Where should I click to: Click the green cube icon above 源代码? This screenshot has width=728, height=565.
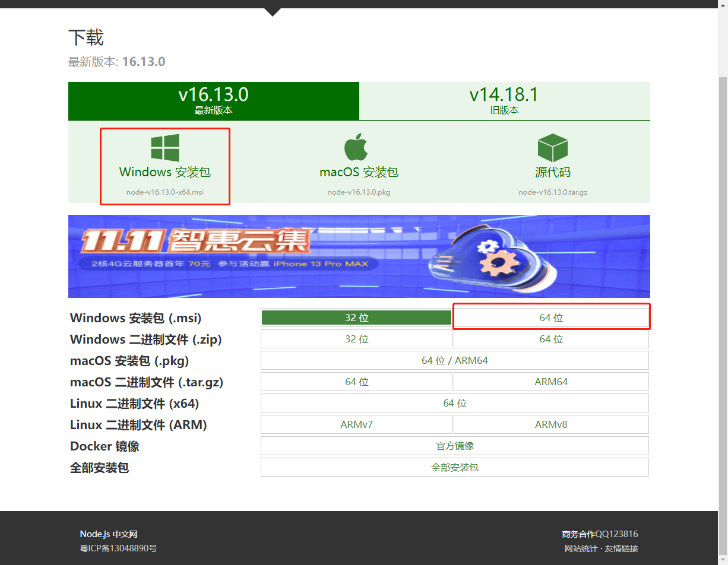[x=552, y=146]
